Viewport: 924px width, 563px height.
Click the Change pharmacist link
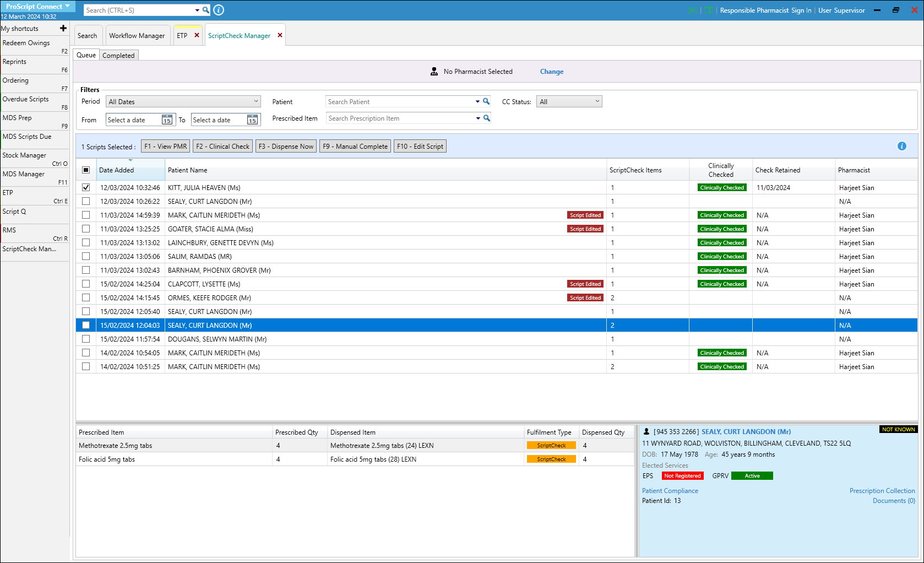tap(552, 72)
